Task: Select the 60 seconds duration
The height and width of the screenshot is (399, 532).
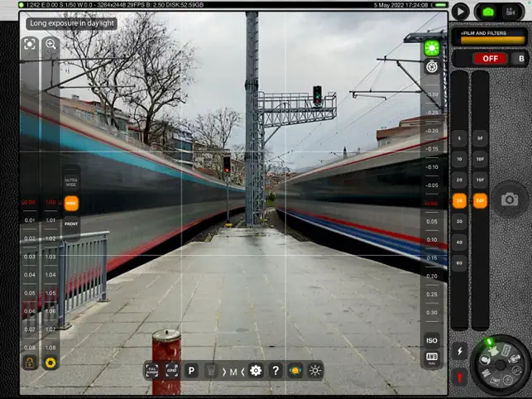Action: [459, 263]
